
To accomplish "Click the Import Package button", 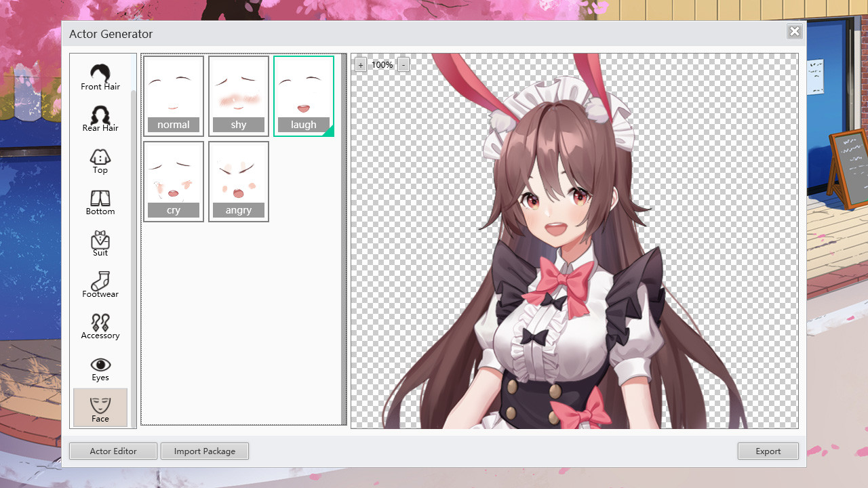I will click(x=205, y=451).
